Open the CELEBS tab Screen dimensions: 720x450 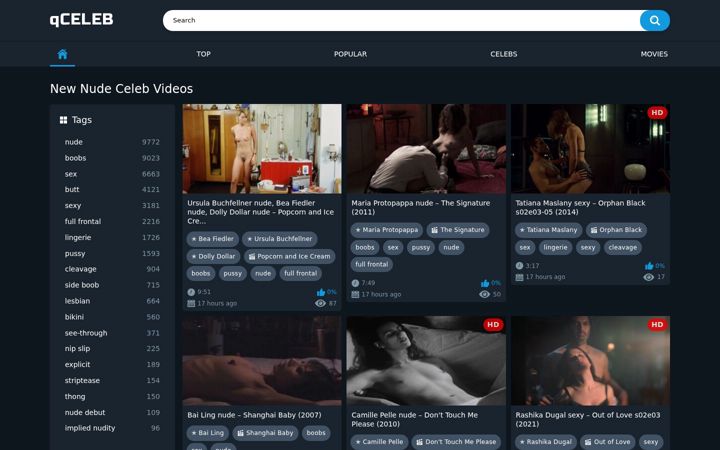pos(504,54)
